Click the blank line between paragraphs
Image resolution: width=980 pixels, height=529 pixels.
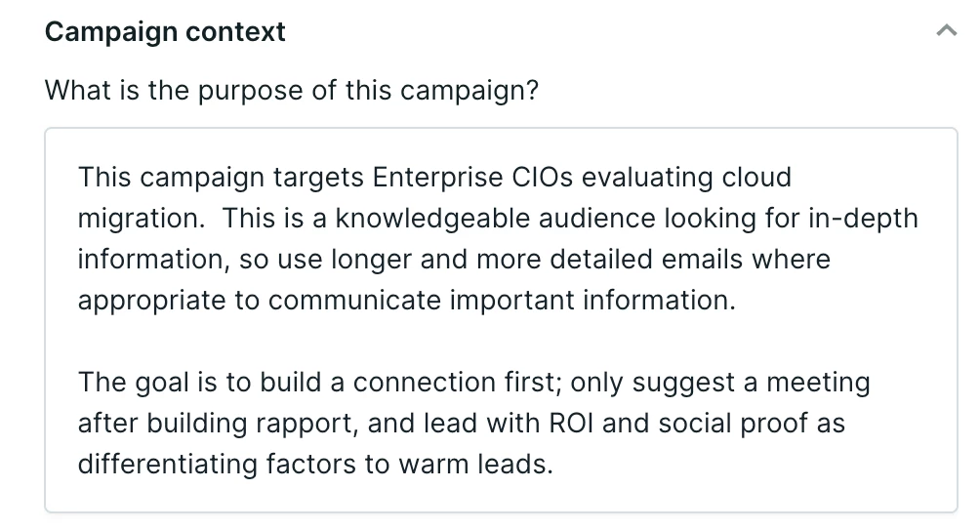501,341
